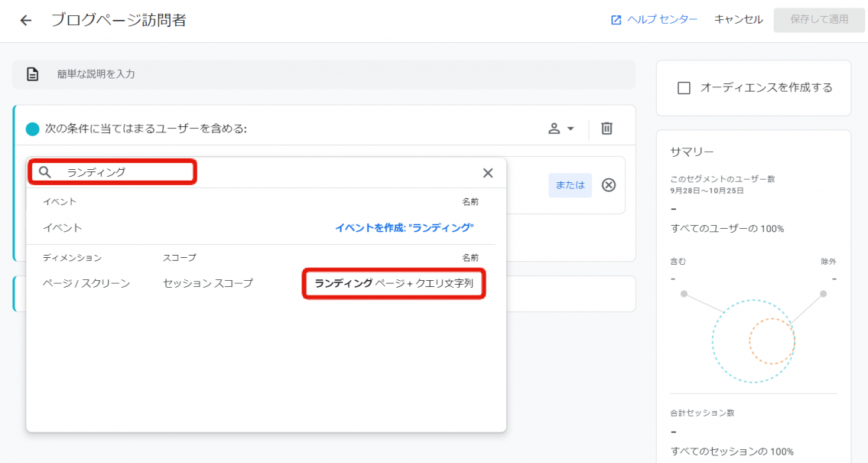
Task: Click the teal circle include indicator
Action: 32,129
